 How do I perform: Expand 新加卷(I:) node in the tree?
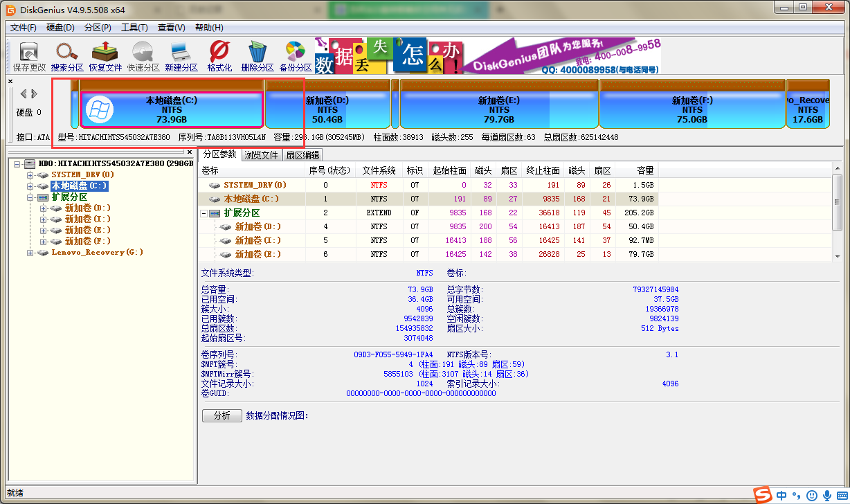(x=44, y=219)
